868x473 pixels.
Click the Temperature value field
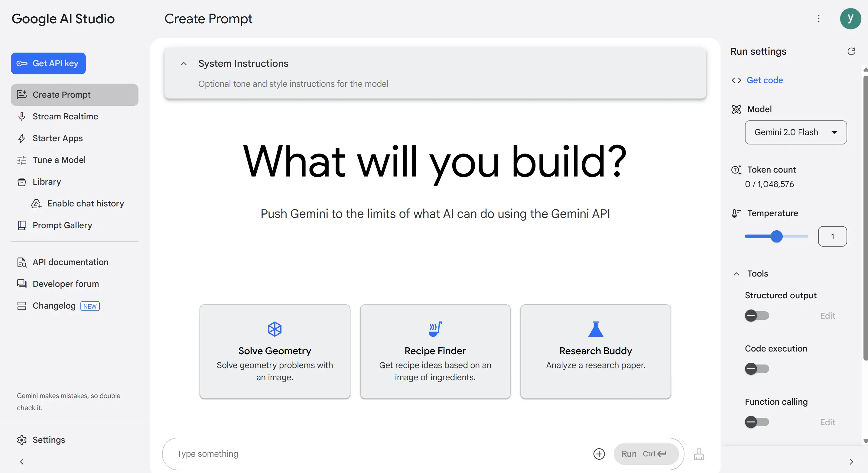(832, 236)
